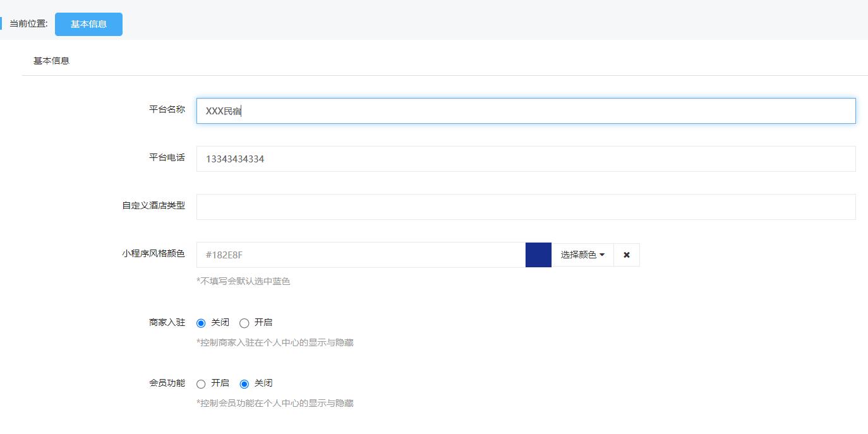Click the 小程序风格颜色 label
The width and height of the screenshot is (868, 434).
(x=154, y=253)
